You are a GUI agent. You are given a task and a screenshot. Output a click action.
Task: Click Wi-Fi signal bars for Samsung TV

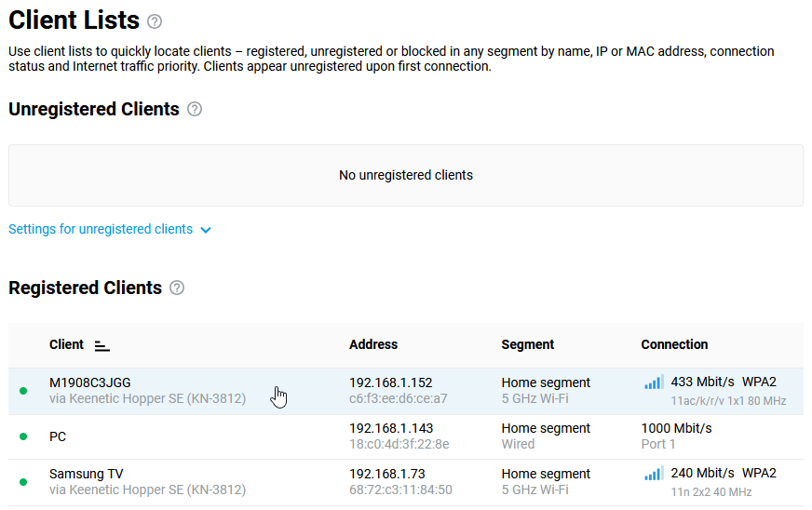tap(654, 474)
